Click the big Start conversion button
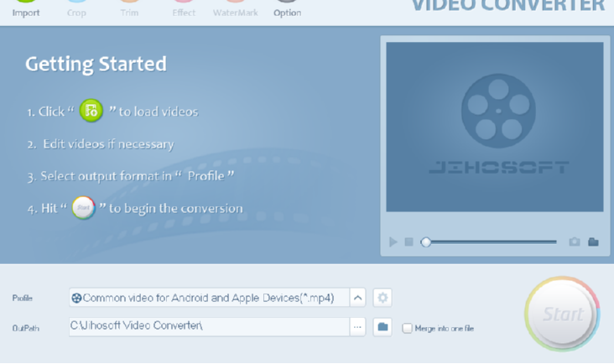This screenshot has height=364, width=614. (562, 314)
